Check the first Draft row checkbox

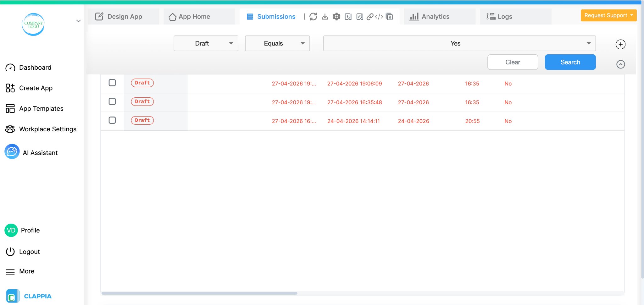(x=112, y=83)
